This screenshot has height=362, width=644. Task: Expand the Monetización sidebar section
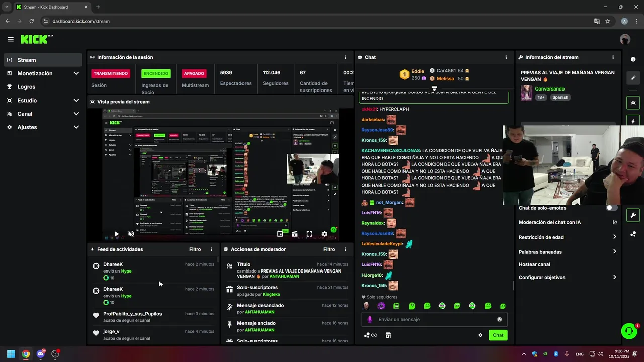[76, 73]
